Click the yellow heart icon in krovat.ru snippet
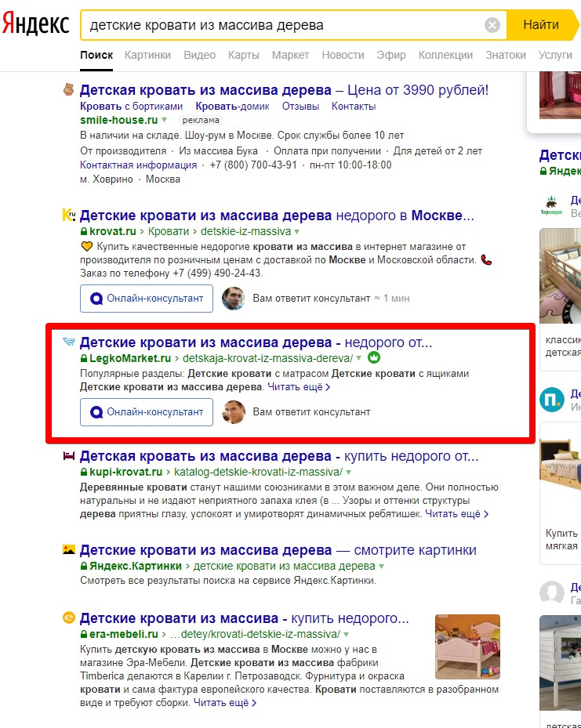This screenshot has height=728, width=581. pyautogui.click(x=86, y=247)
